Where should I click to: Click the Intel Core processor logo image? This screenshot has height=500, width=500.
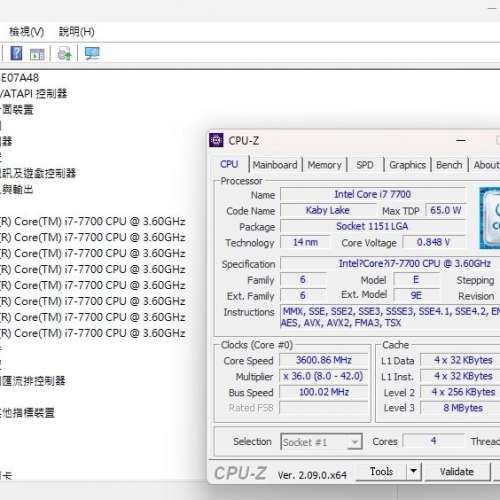(x=490, y=218)
